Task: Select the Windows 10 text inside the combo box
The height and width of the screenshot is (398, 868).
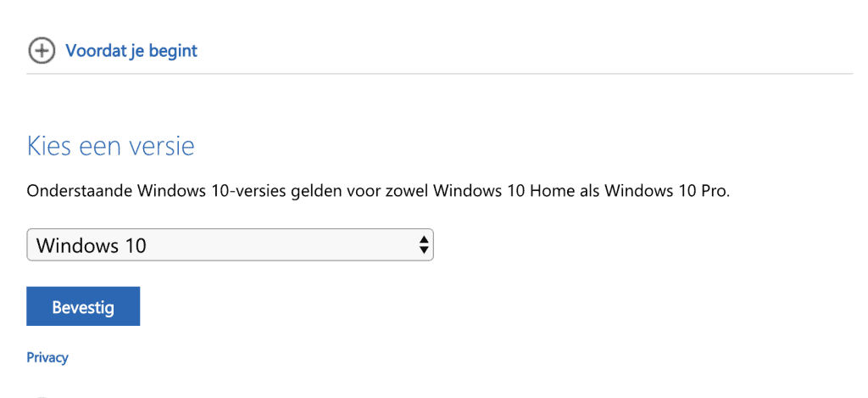Action: [x=92, y=245]
